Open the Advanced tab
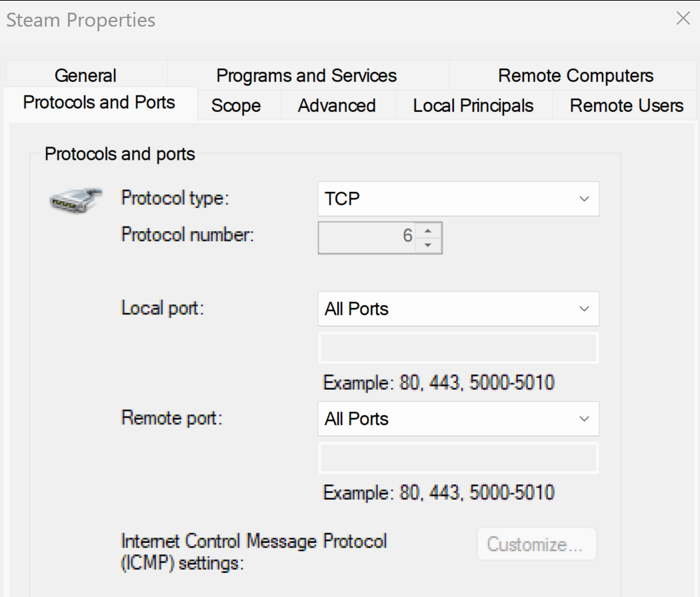 337,106
